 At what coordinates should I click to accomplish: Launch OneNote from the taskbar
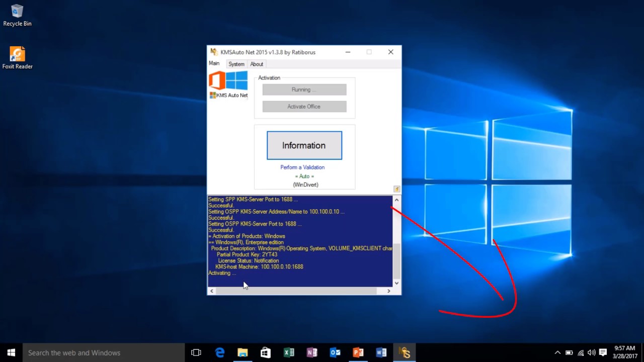click(312, 352)
